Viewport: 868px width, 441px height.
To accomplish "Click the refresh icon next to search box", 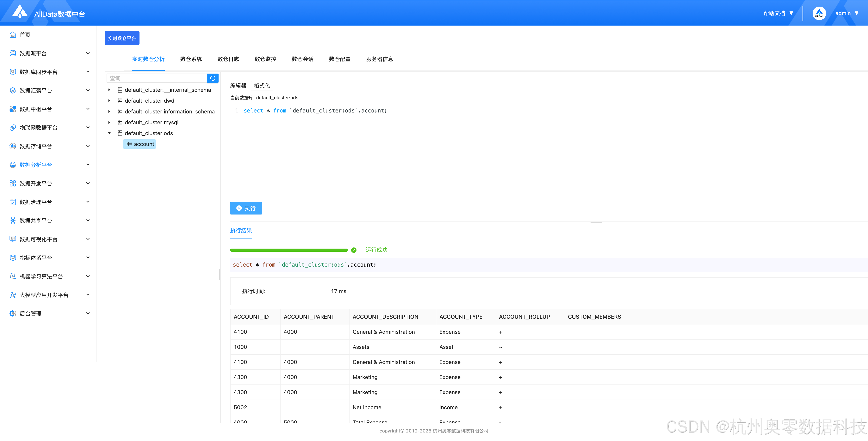I will click(x=213, y=78).
